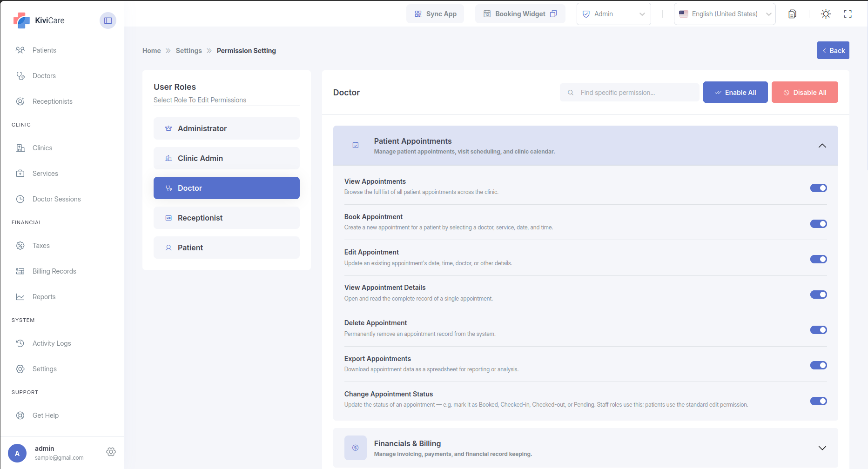
Task: Click the Activity Logs history icon
Action: 20,343
